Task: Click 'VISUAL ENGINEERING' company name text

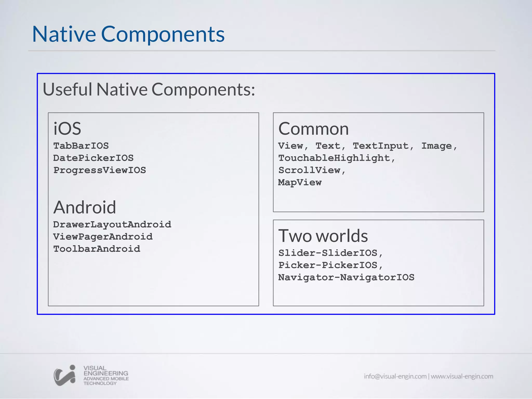Action: click(106, 371)
